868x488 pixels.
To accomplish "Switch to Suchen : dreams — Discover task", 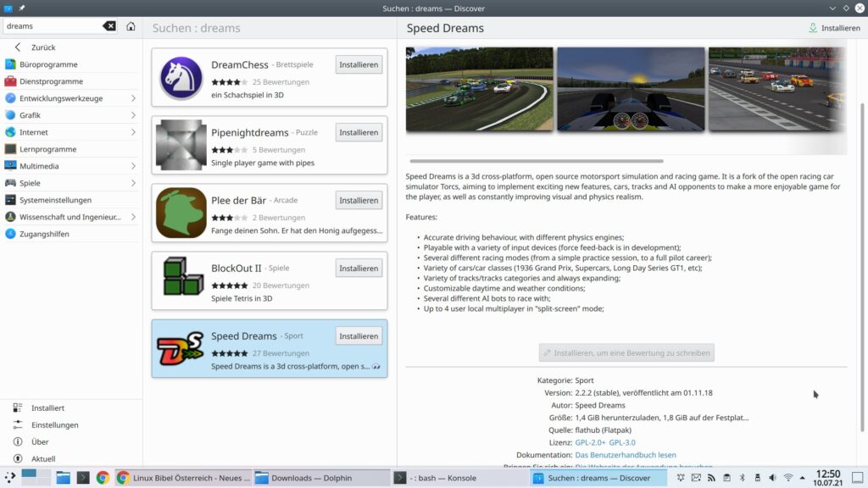I will [x=598, y=478].
